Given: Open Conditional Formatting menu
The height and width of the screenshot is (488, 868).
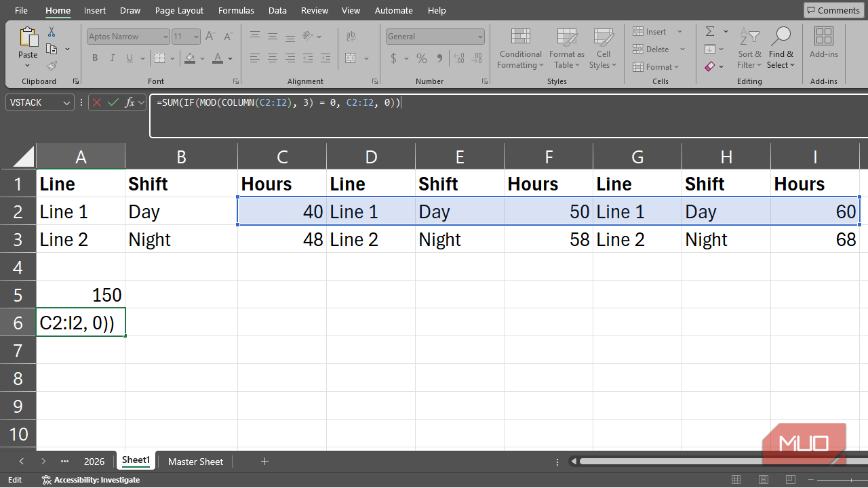Looking at the screenshot, I should click(x=521, y=49).
